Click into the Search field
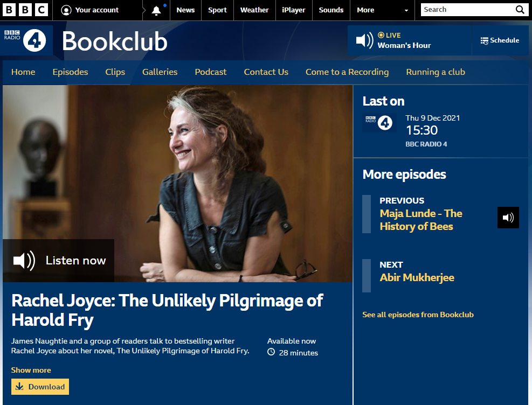532x405 pixels. [x=467, y=10]
